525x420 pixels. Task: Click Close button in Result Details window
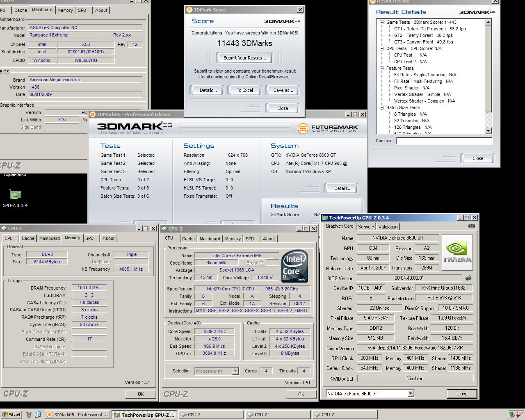[x=478, y=158]
